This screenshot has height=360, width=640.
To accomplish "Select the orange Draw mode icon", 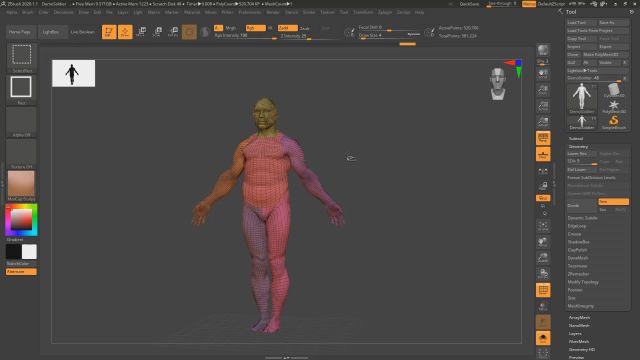I will pos(125,32).
